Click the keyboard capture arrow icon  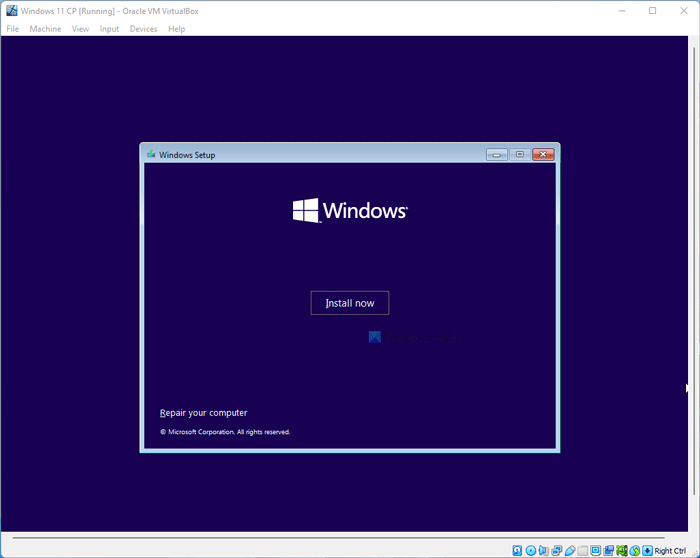(647, 550)
